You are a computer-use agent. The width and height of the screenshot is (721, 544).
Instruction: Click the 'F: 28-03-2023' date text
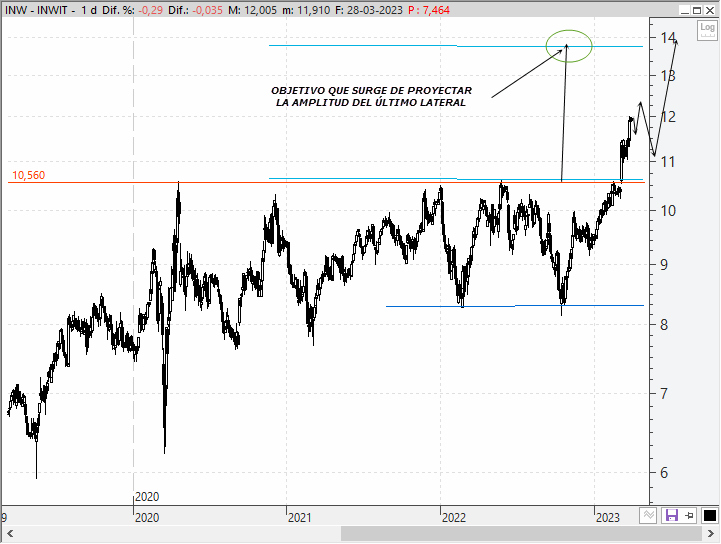point(369,10)
